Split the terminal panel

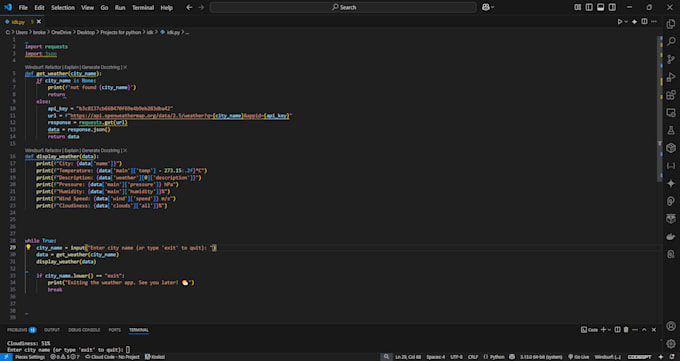coord(618,330)
